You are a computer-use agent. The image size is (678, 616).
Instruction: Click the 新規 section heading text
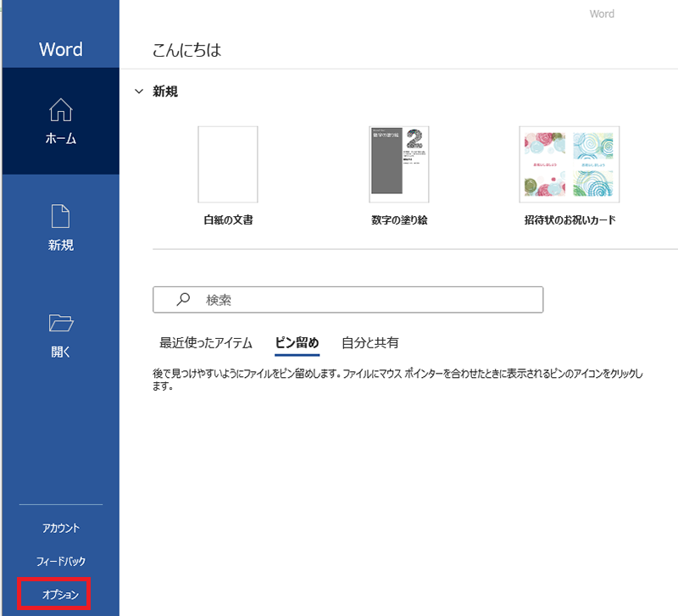coord(165,92)
